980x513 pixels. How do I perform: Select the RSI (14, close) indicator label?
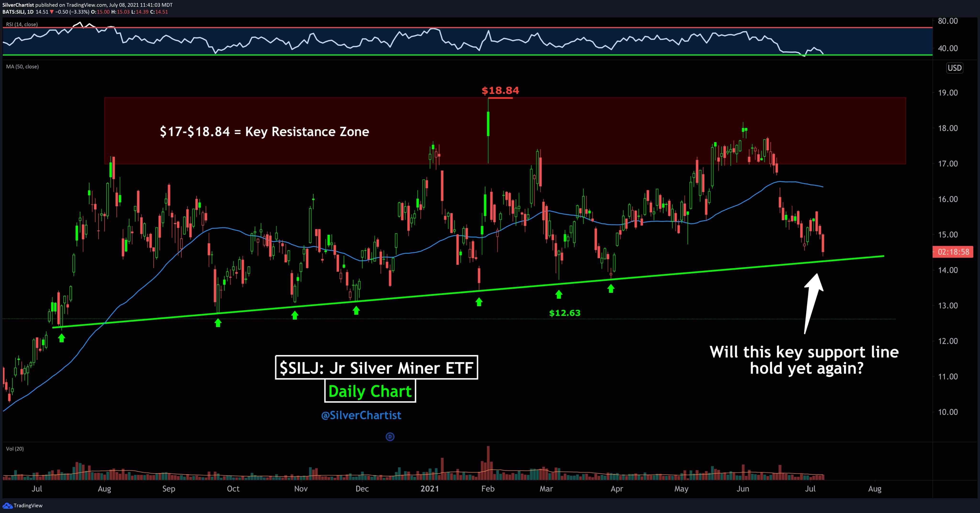(x=22, y=24)
